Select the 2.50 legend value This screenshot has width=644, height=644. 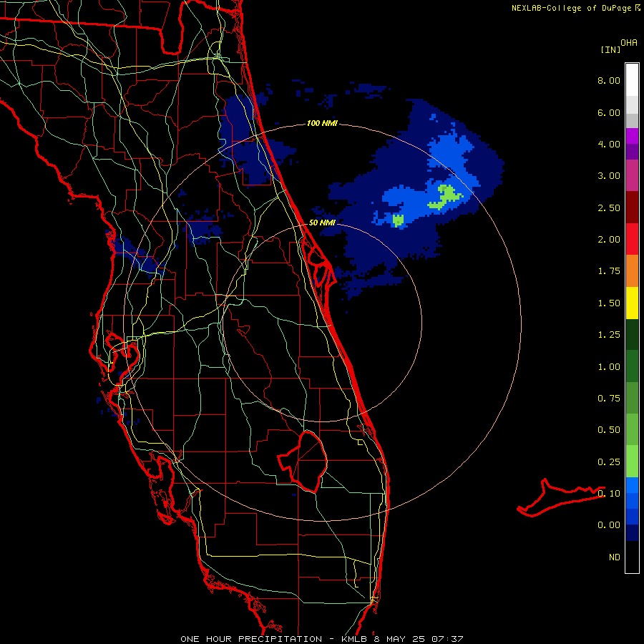click(609, 208)
